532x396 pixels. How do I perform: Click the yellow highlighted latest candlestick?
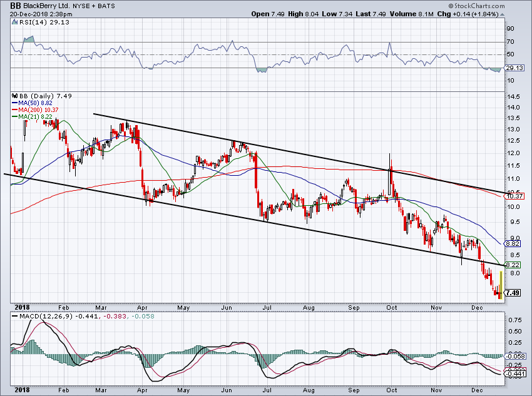(501, 285)
